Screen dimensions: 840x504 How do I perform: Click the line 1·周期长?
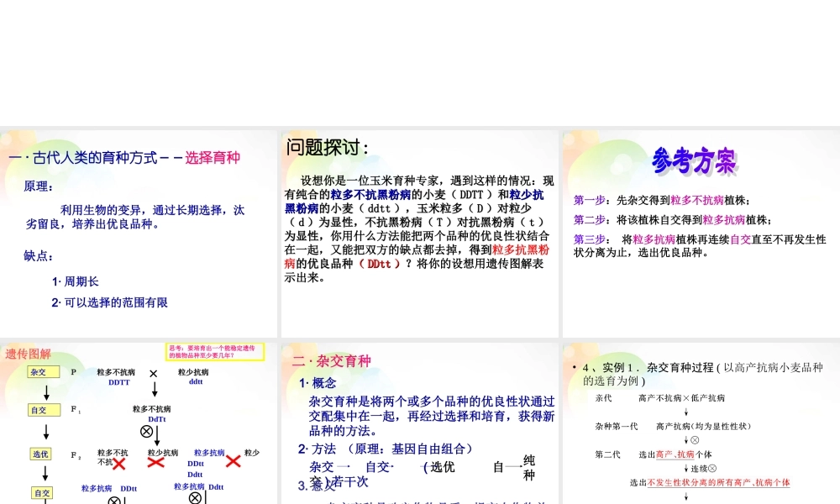[x=75, y=281]
